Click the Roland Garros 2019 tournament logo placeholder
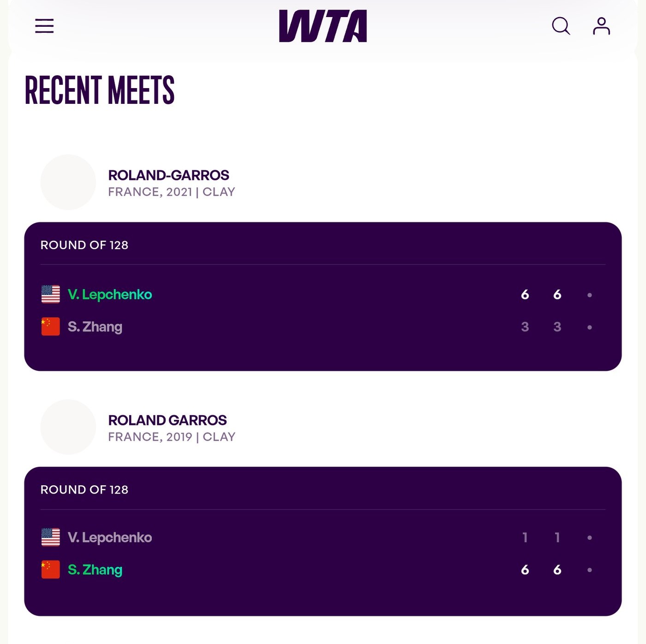 point(68,427)
